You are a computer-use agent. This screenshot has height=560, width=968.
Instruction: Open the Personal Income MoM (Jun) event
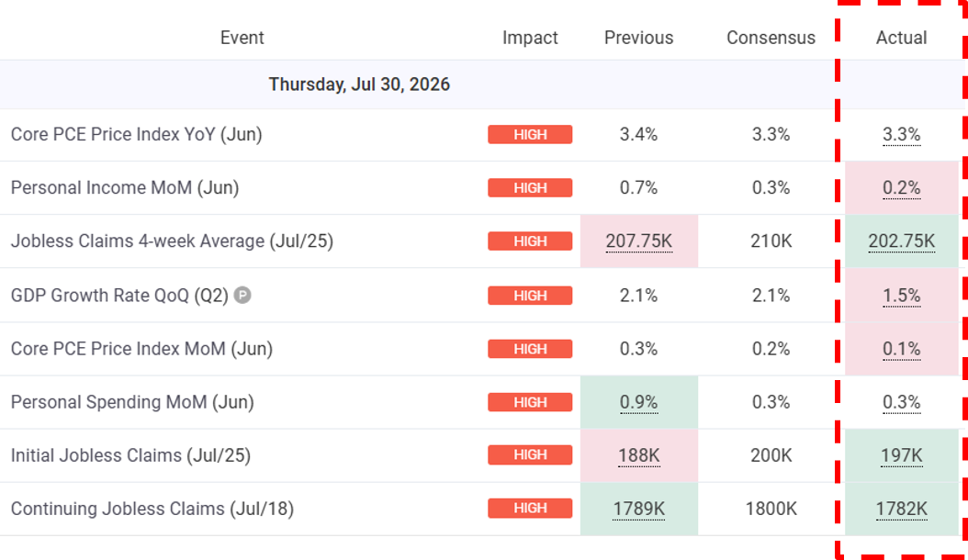(125, 187)
